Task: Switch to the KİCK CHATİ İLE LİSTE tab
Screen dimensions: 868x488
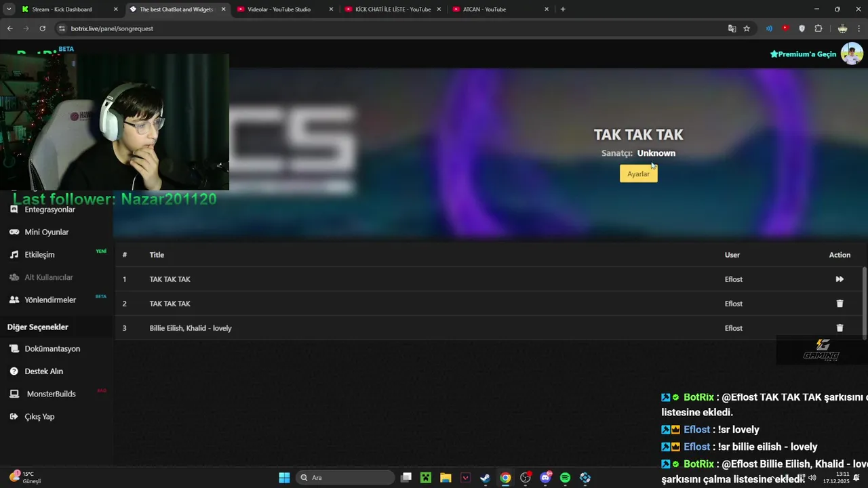Action: (393, 9)
